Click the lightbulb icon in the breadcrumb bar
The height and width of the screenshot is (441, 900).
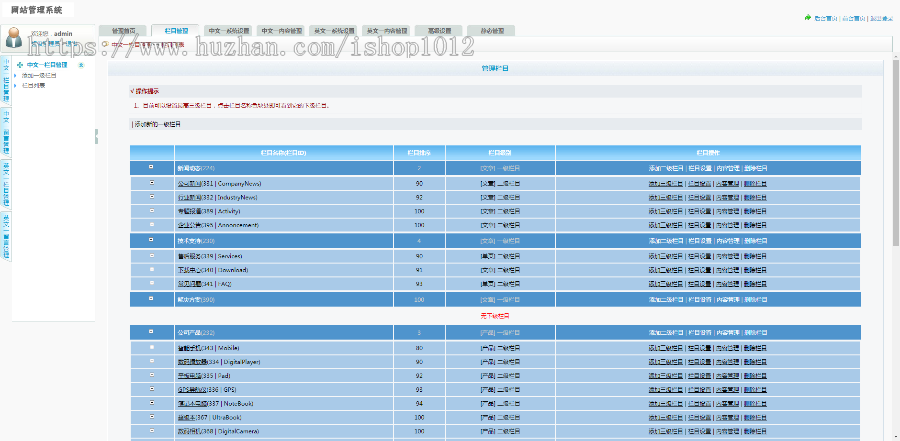pyautogui.click(x=105, y=44)
